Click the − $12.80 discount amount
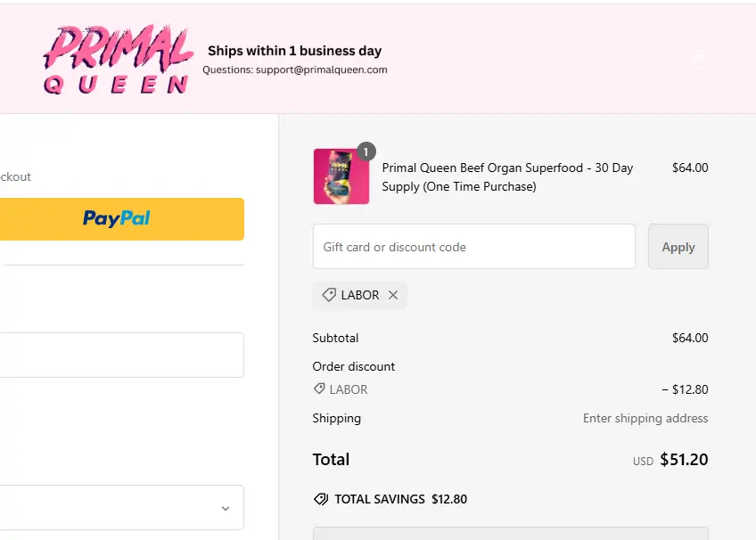Image resolution: width=756 pixels, height=540 pixels. pos(685,389)
